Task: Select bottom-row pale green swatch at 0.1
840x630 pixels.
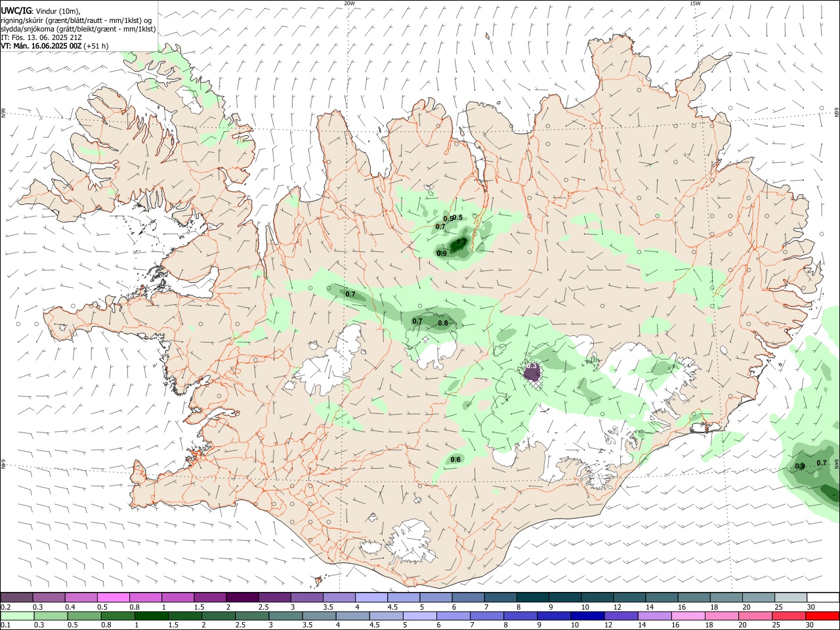Action: tap(16, 616)
